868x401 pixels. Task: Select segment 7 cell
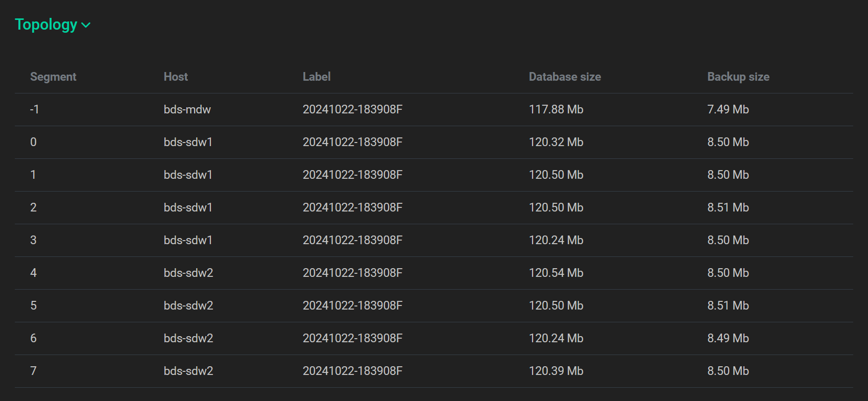33,371
